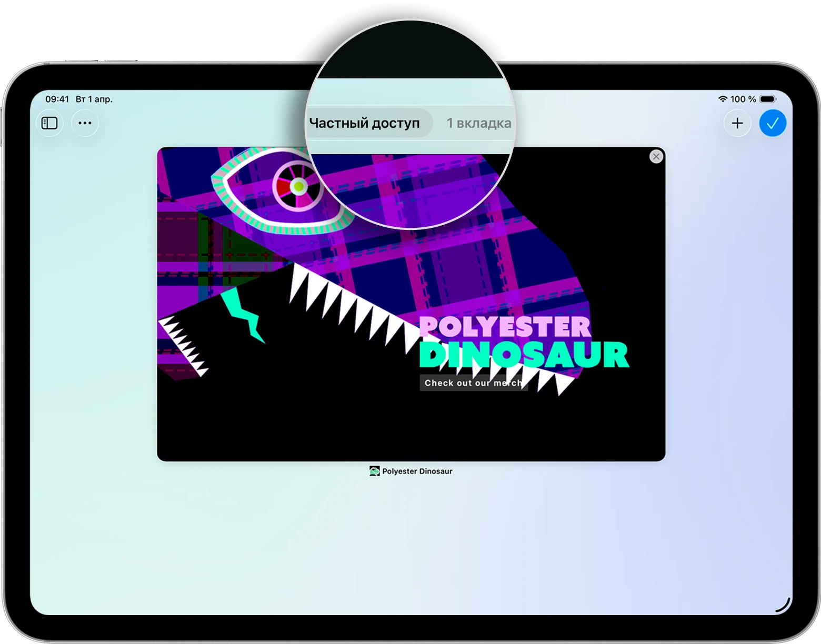Add a new tab with plus button
Image resolution: width=821 pixels, height=644 pixels.
tap(737, 123)
